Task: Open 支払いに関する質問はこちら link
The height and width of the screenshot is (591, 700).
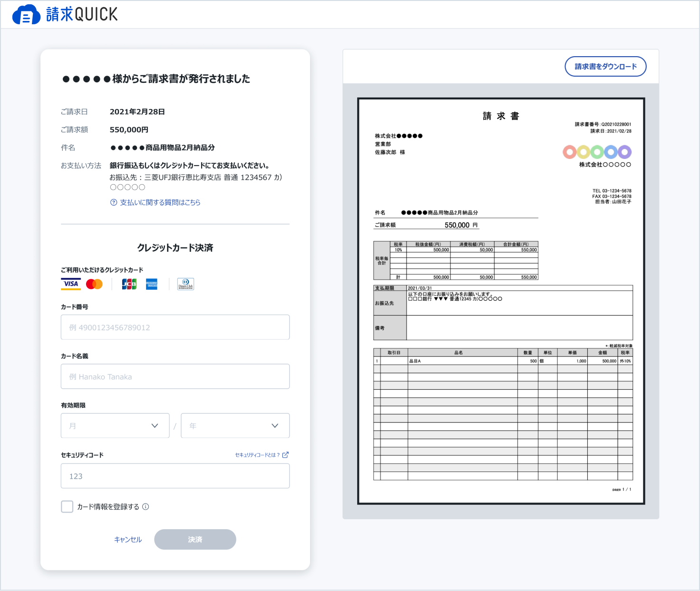Action: (x=160, y=202)
